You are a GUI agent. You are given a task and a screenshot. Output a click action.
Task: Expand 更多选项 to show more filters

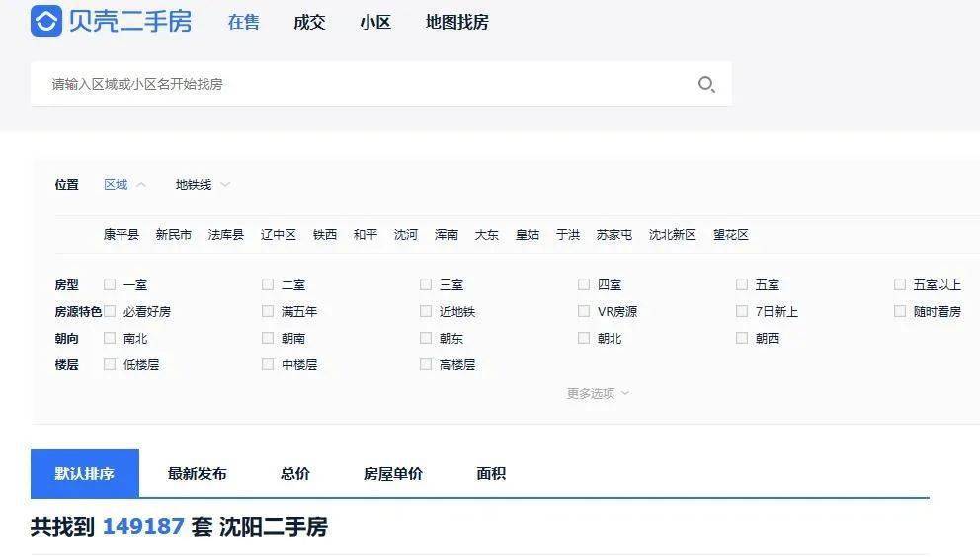pyautogui.click(x=598, y=393)
